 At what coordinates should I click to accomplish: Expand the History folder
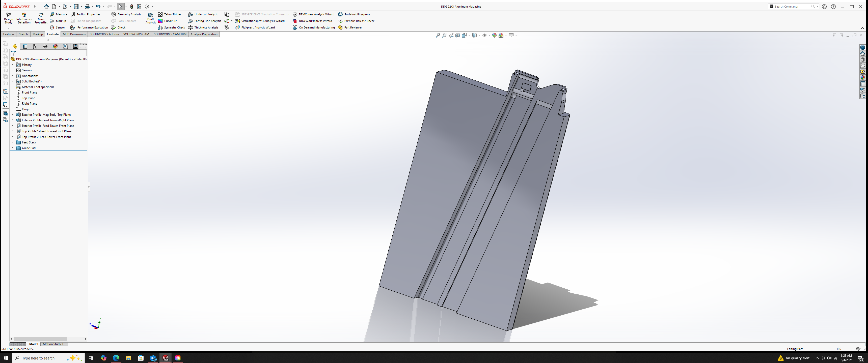12,65
